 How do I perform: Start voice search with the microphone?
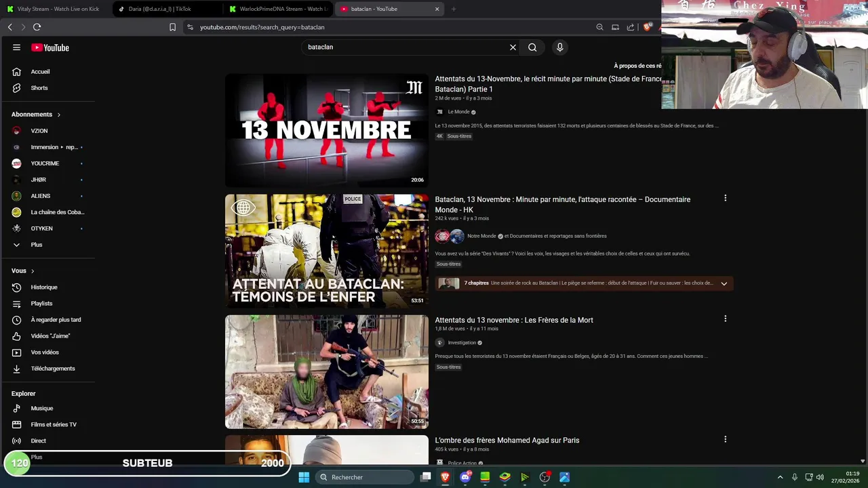[x=559, y=47]
